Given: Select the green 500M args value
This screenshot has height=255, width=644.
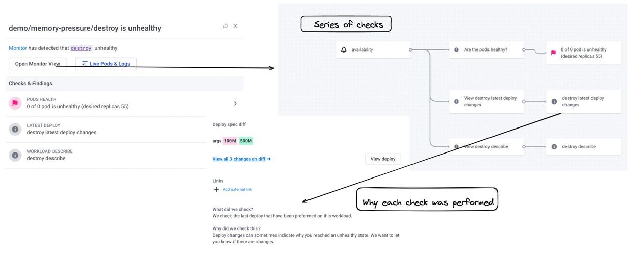Looking at the screenshot, I should (246, 141).
